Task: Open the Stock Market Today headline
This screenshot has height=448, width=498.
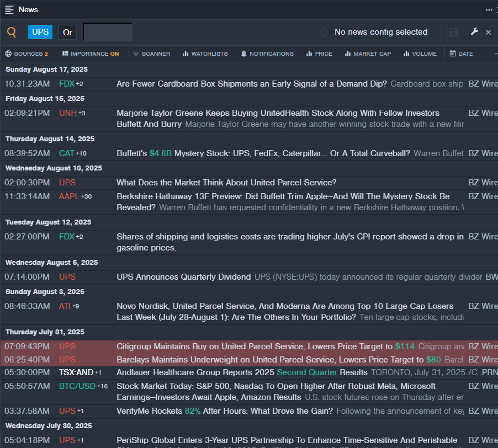Action: point(276,392)
